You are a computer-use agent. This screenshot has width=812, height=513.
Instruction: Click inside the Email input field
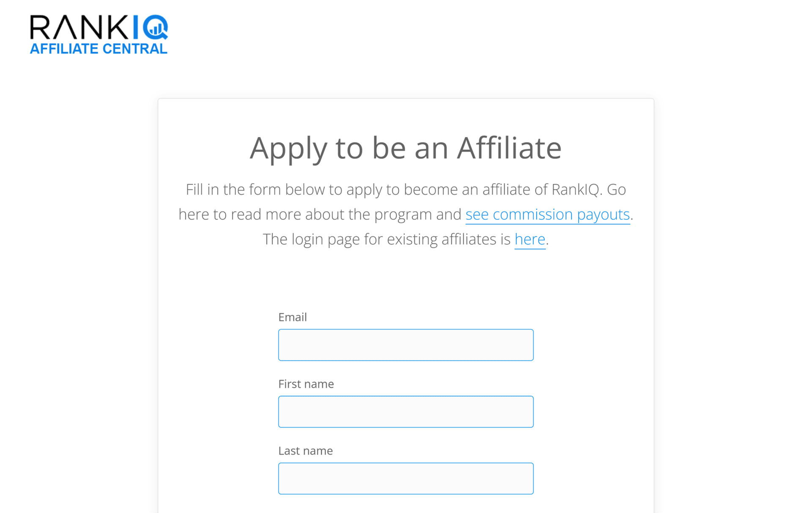click(406, 345)
